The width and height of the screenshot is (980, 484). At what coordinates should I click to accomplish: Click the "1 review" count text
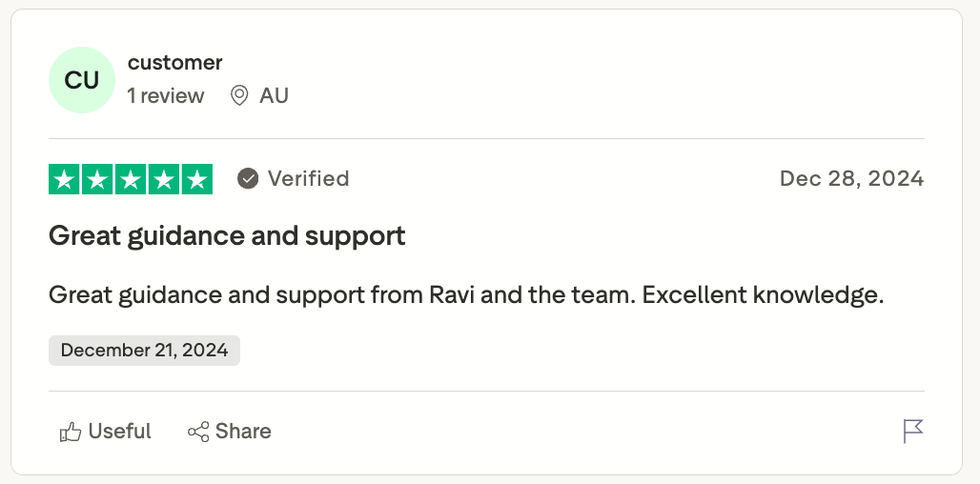(166, 95)
